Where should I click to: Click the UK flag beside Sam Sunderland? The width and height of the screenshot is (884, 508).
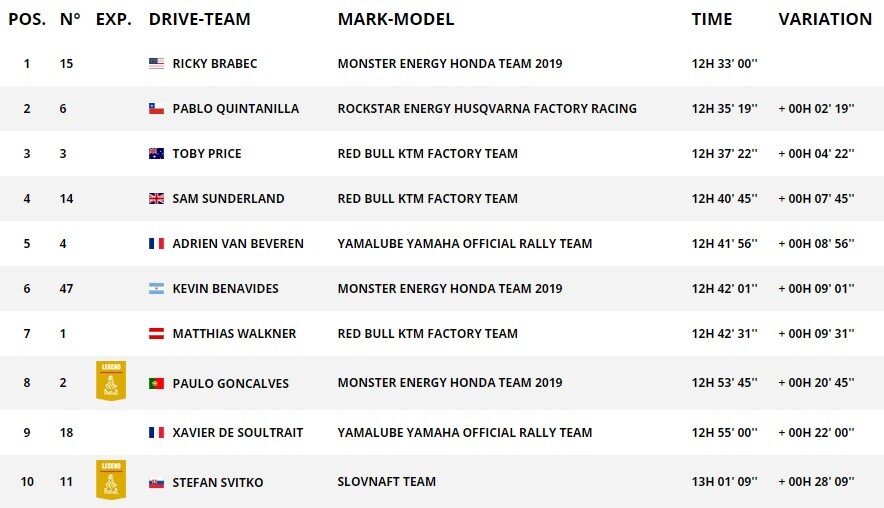tap(156, 198)
